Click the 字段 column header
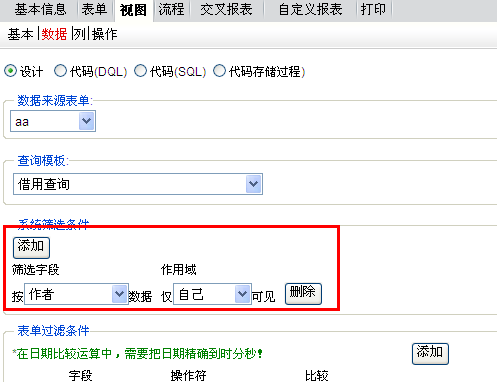This screenshot has width=497, height=382. coord(80,376)
